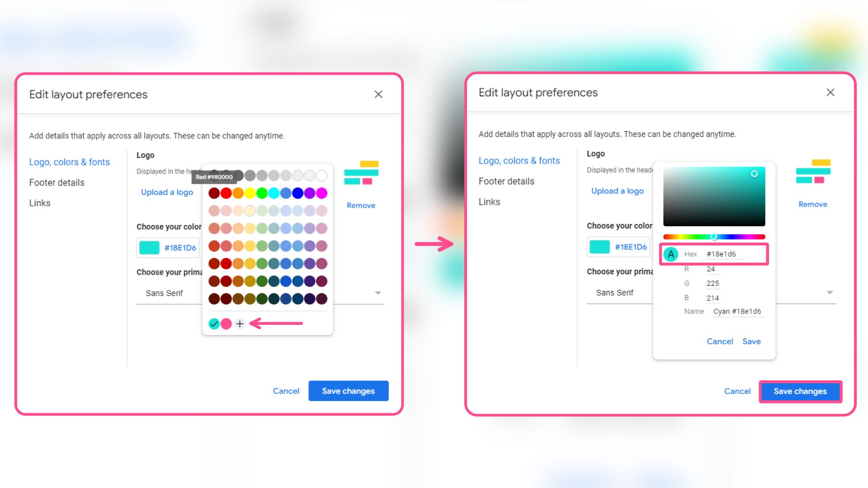Cancel the custom color picker

[x=720, y=341]
